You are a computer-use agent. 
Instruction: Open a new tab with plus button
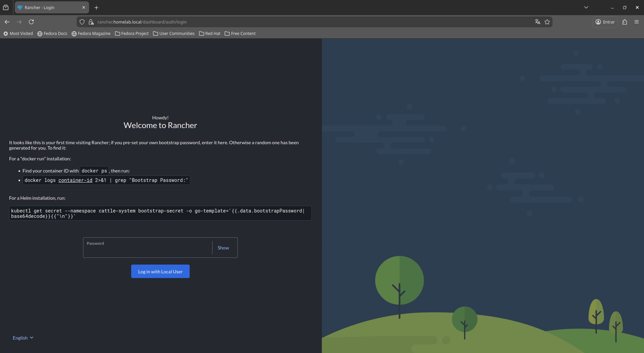[97, 7]
